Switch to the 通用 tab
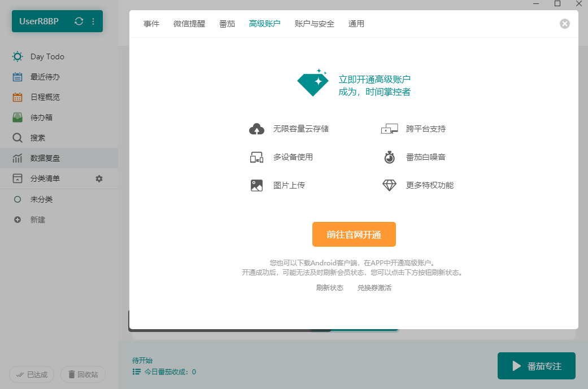The image size is (588, 389). [356, 24]
